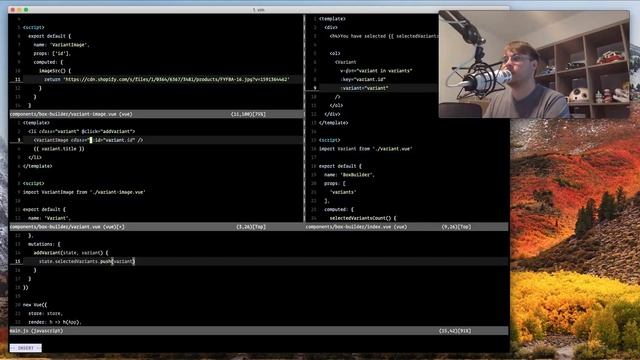The width and height of the screenshot is (640, 360).
Task: Click the '<script>' line in index.vue
Action: click(x=329, y=140)
